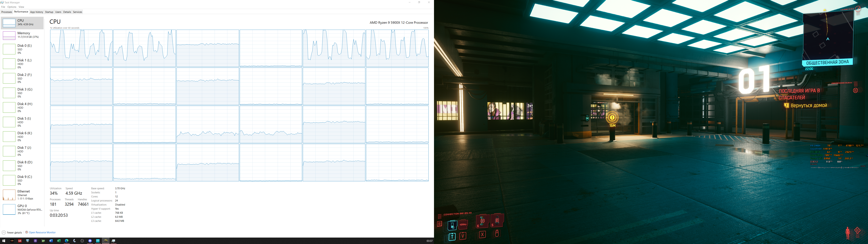Launch AIDA64 from the taskbar

pyautogui.click(x=20, y=241)
